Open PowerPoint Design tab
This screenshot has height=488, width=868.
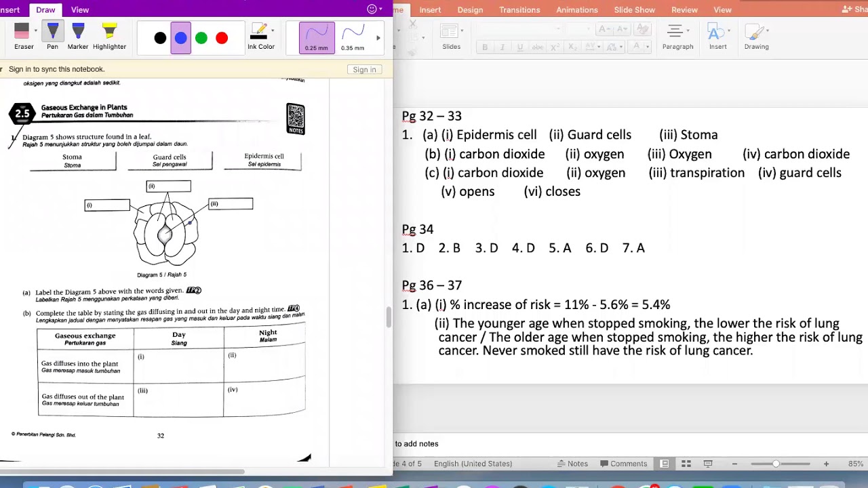470,9
